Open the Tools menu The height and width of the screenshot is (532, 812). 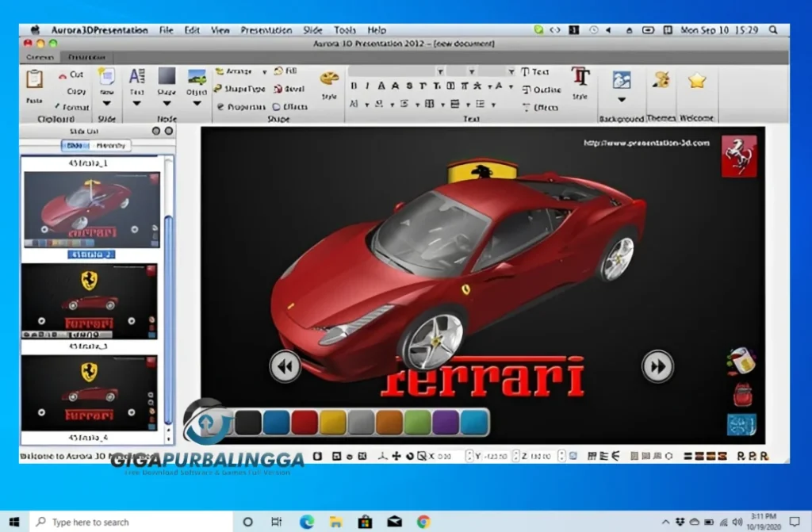345,30
